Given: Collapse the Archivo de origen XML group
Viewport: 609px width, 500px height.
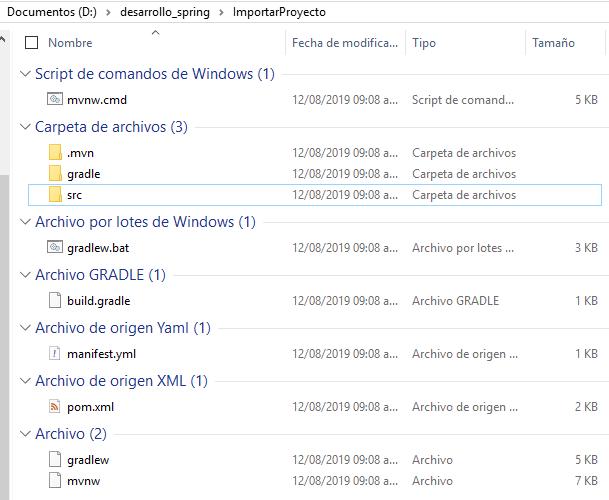Looking at the screenshot, I should (x=25, y=381).
